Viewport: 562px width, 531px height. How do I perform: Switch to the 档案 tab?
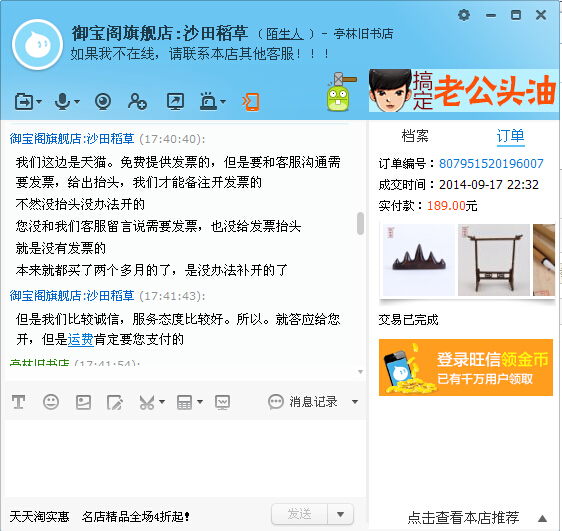pyautogui.click(x=415, y=136)
